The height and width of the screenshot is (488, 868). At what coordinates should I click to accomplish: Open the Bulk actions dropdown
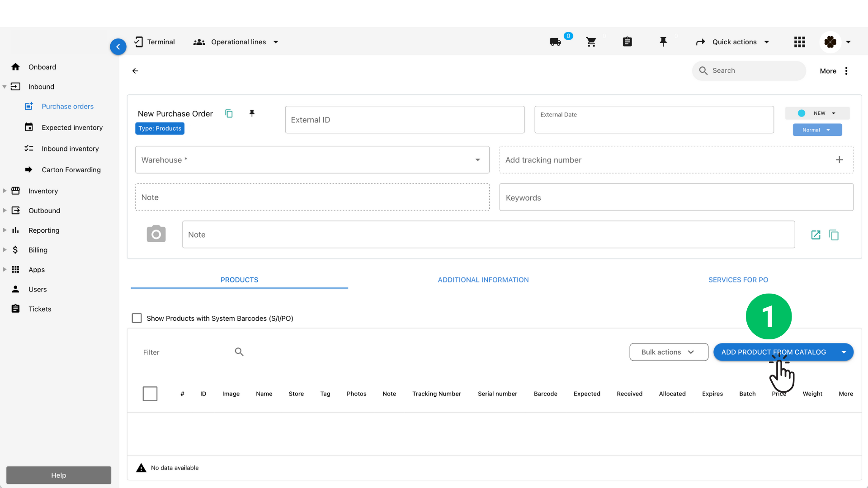click(668, 352)
